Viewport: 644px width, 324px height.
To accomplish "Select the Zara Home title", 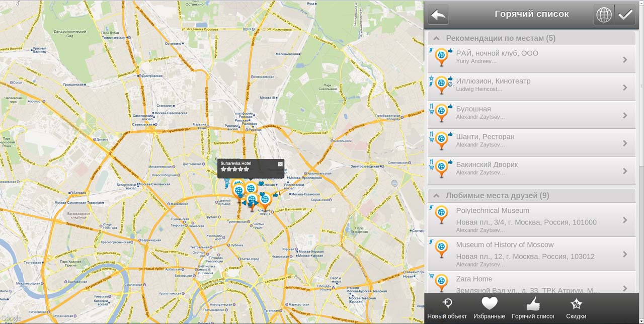I will (474, 279).
